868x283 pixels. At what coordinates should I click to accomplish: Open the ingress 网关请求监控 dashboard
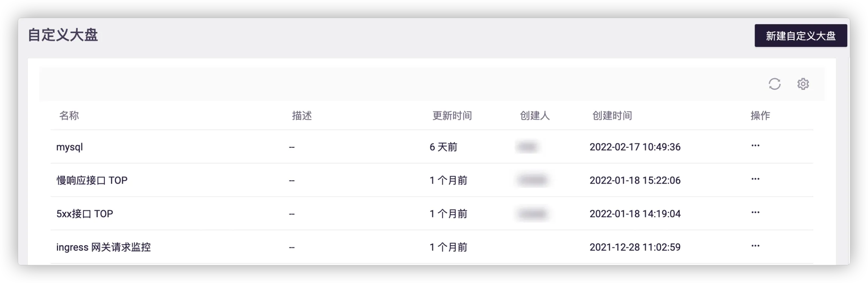pyautogui.click(x=104, y=247)
